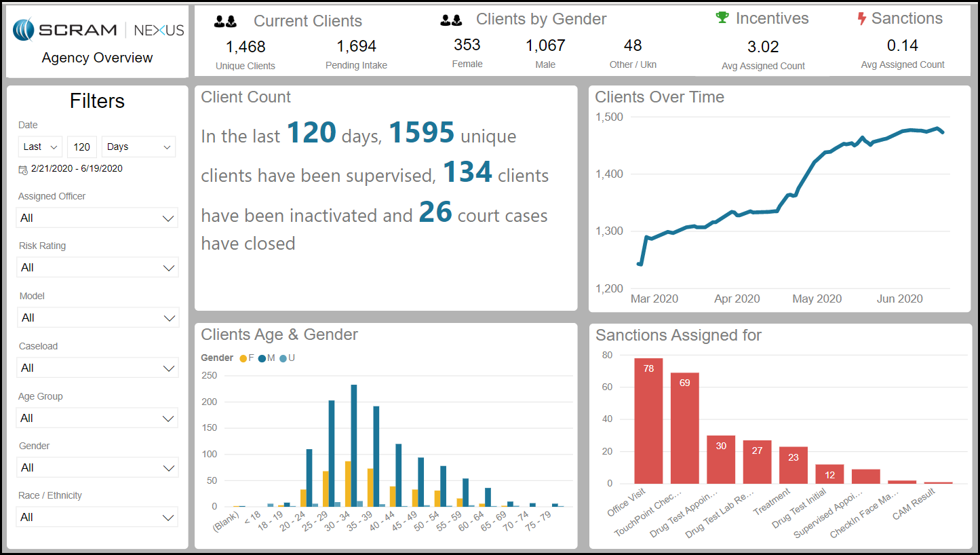The image size is (980, 555).
Task: Click the Clients by Gender people icon
Action: click(x=451, y=20)
